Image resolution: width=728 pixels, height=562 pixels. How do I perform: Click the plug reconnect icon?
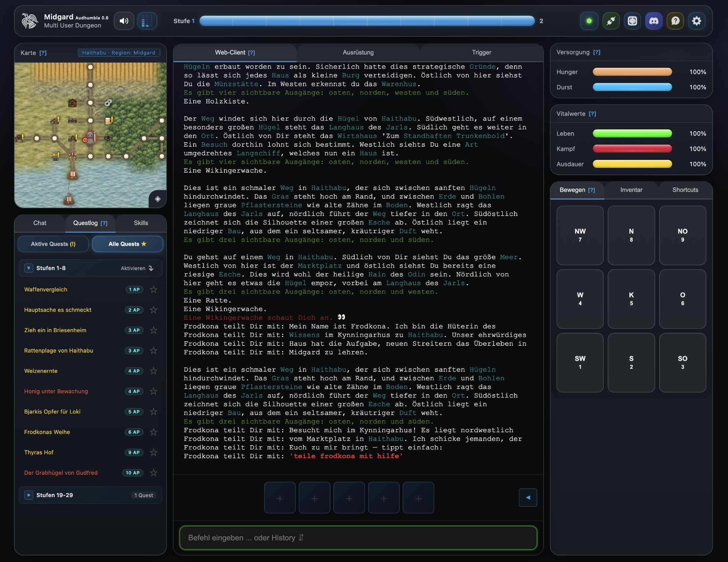click(611, 21)
